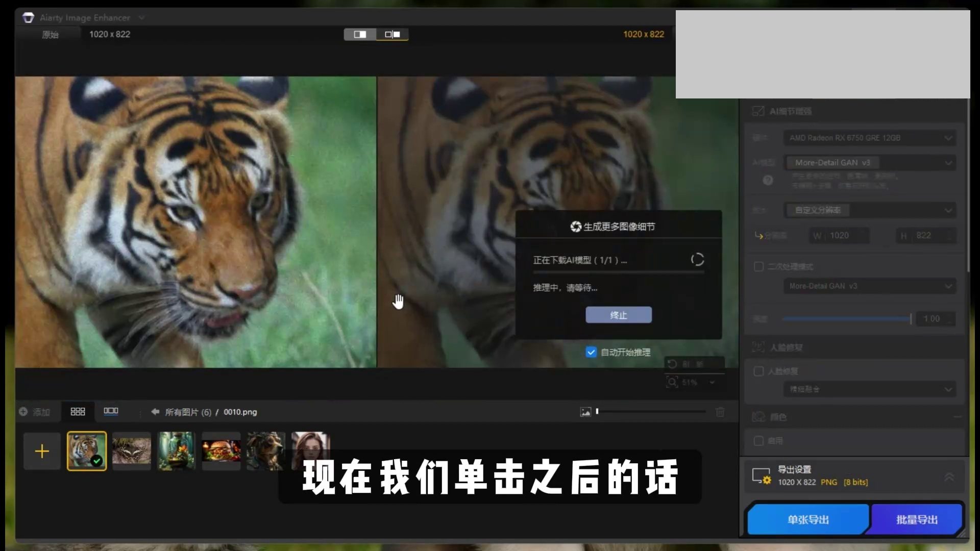Select the burger image thumbnail
The image size is (980, 551).
[x=221, y=451]
